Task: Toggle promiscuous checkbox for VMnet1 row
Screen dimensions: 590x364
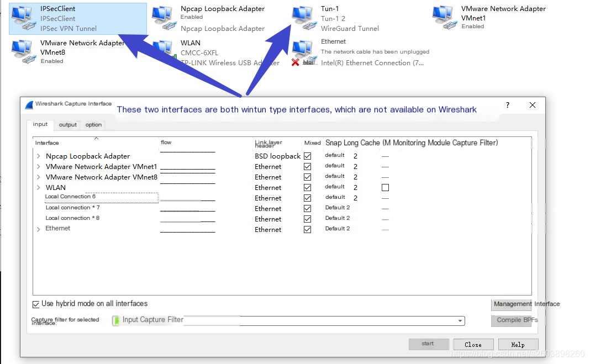Action: [307, 167]
